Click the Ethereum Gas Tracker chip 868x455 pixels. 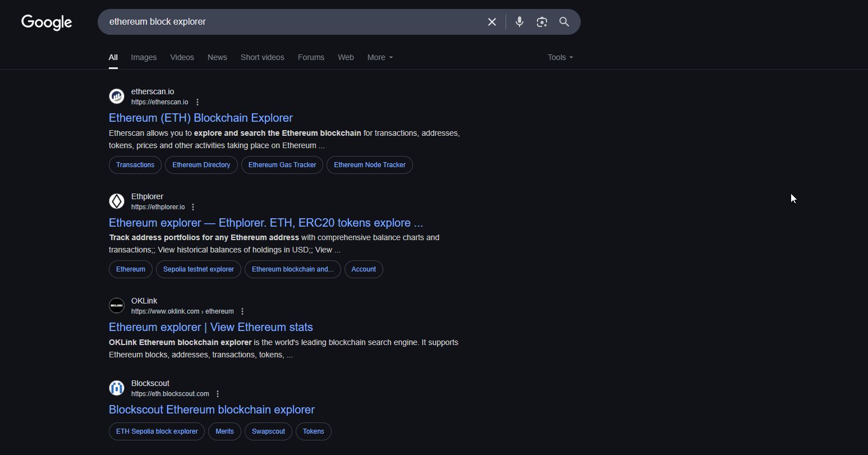[x=282, y=165]
